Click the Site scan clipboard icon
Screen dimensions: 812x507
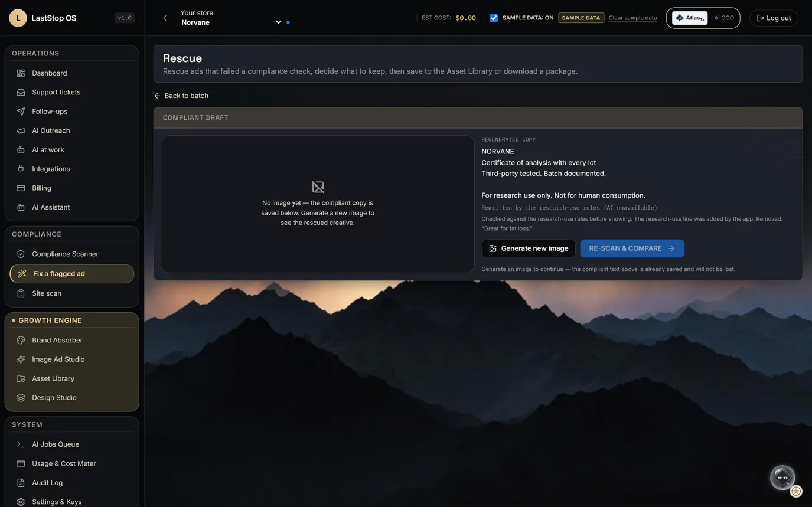click(21, 293)
